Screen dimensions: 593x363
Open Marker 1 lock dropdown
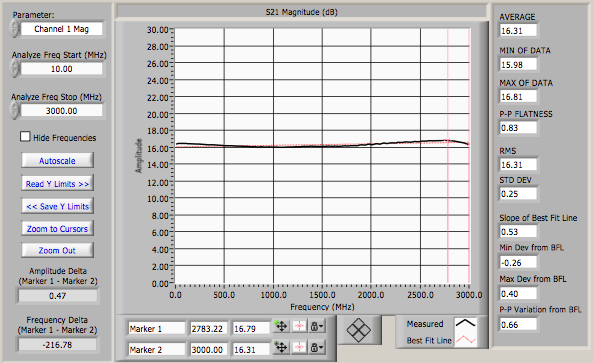pos(317,326)
